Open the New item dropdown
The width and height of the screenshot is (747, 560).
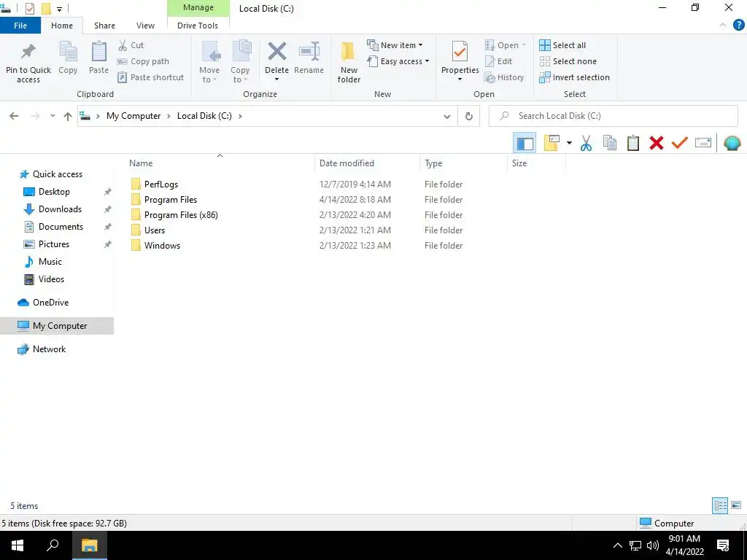[x=395, y=45]
